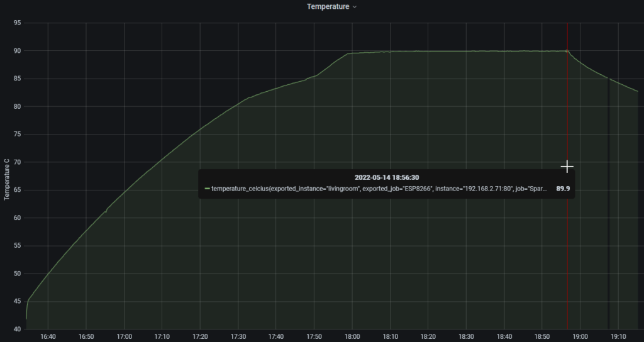Select the 19:10 time axis label
This screenshot has height=342, width=644.
pyautogui.click(x=619, y=336)
